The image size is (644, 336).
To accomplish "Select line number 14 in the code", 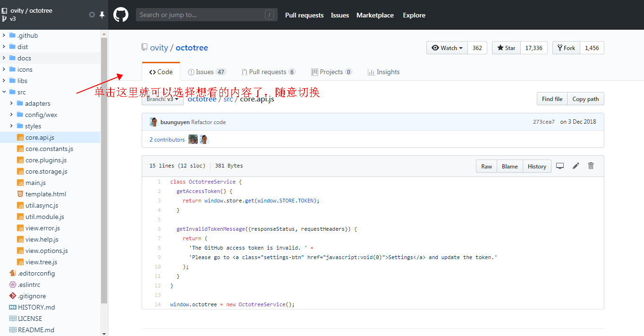I will click(x=158, y=304).
